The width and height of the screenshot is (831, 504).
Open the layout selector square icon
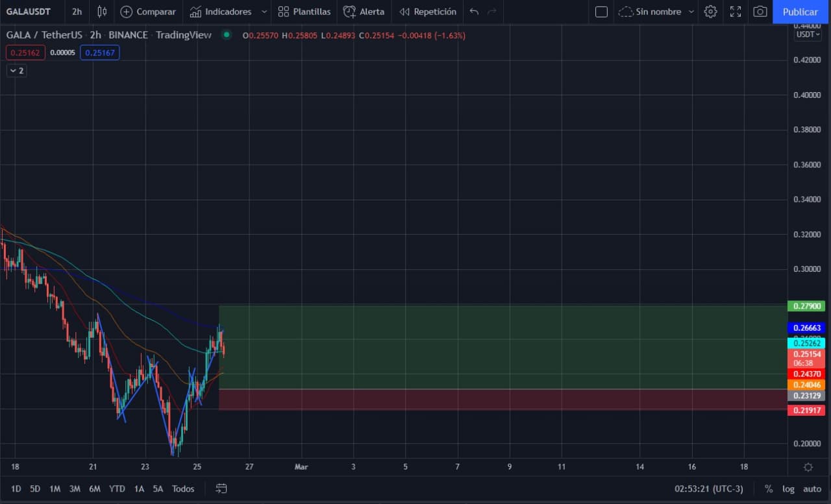coord(601,12)
